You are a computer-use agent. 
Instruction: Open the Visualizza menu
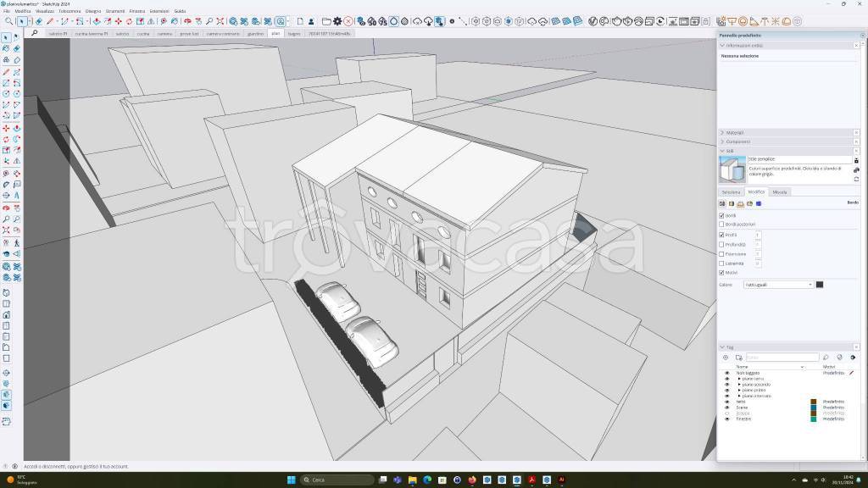pos(45,11)
